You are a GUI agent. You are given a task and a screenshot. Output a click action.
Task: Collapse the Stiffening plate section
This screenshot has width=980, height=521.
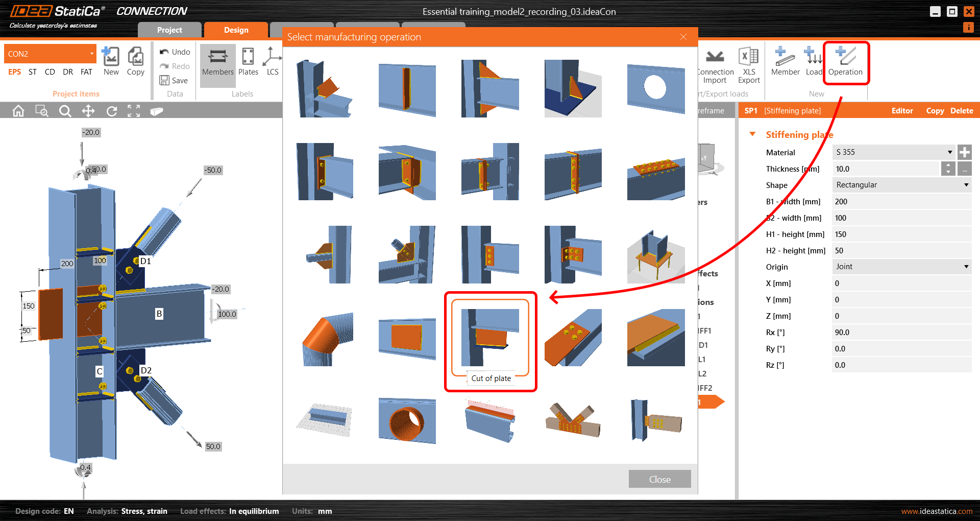(x=753, y=133)
